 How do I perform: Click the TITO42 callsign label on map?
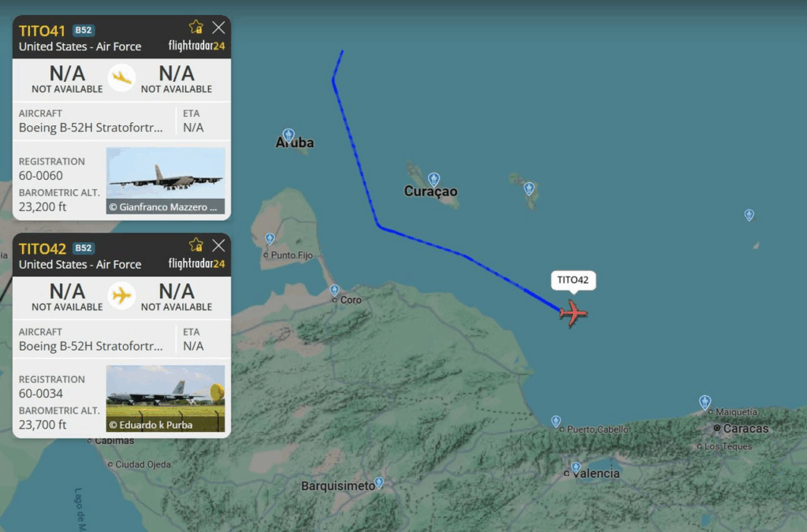pos(573,281)
